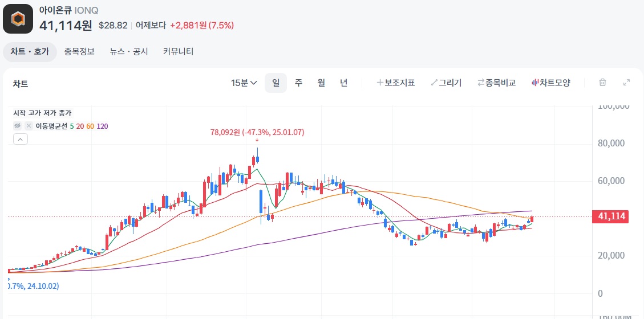
Task: Select the 월 monthly chart period
Action: tap(321, 83)
